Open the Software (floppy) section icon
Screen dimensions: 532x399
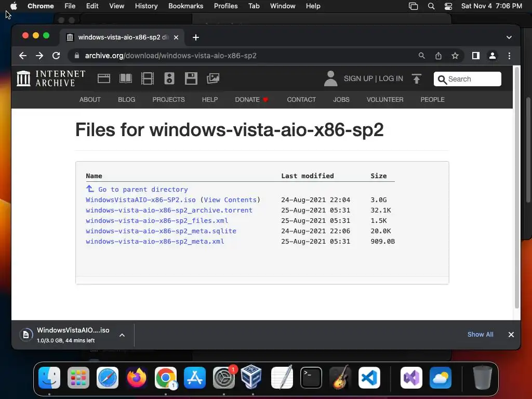pyautogui.click(x=191, y=78)
